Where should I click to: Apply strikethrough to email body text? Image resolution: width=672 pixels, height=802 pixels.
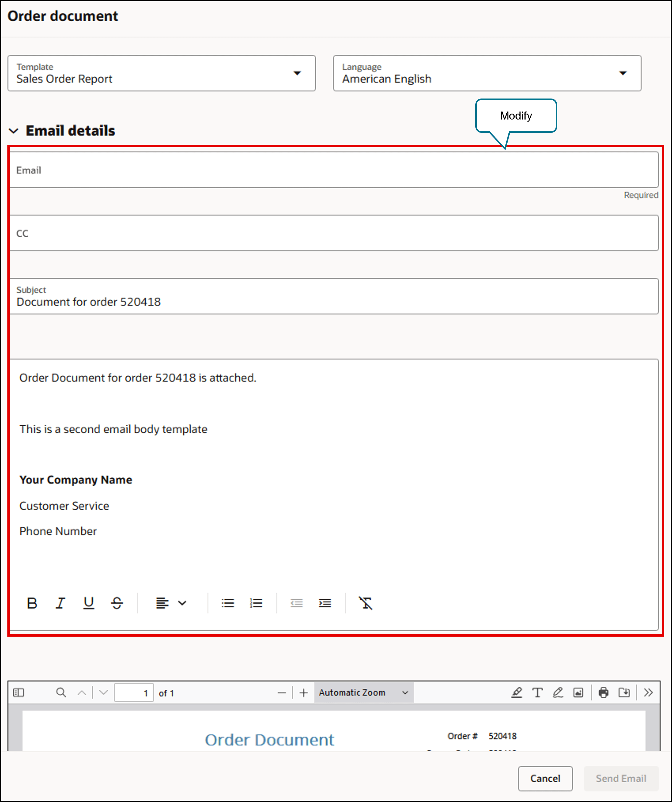[117, 603]
